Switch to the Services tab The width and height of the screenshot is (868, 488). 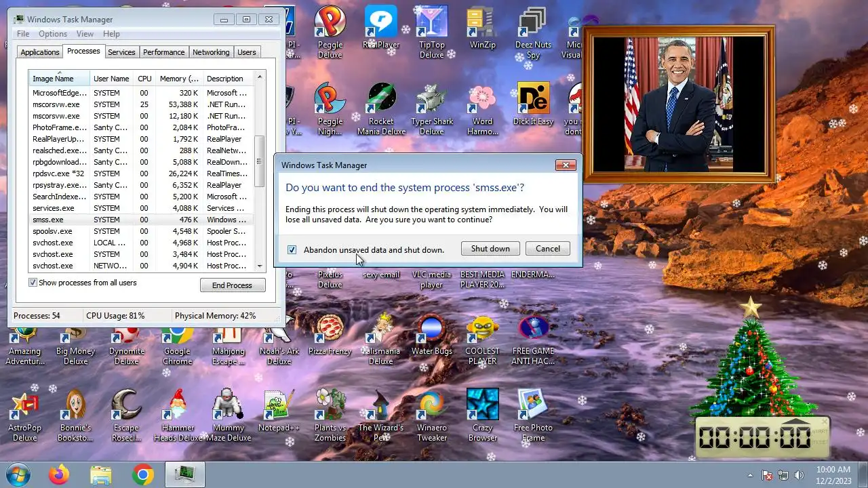pos(121,52)
